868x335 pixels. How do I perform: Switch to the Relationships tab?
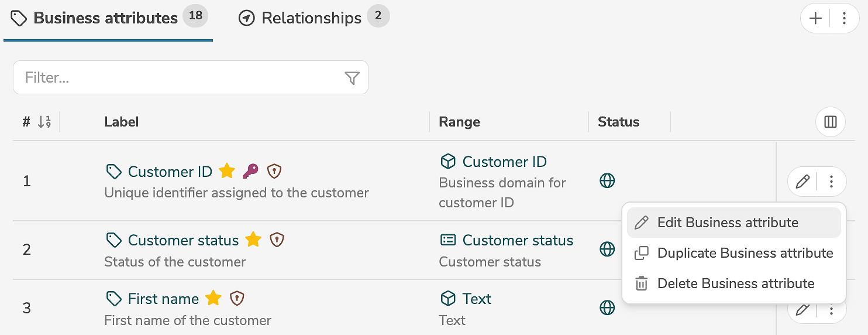click(311, 18)
